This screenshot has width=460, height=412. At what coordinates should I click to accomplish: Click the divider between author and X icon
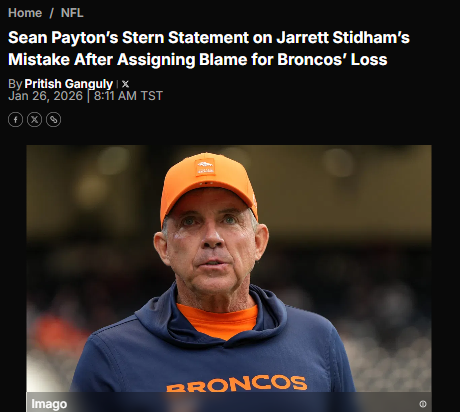coord(117,84)
